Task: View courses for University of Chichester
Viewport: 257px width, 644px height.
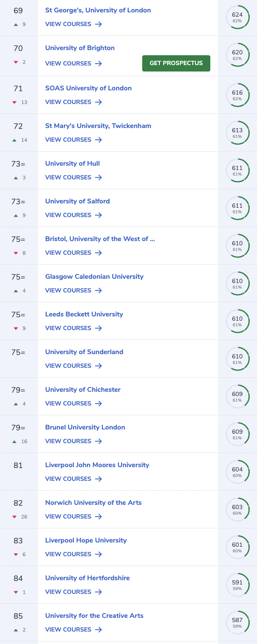Action: pos(74,404)
